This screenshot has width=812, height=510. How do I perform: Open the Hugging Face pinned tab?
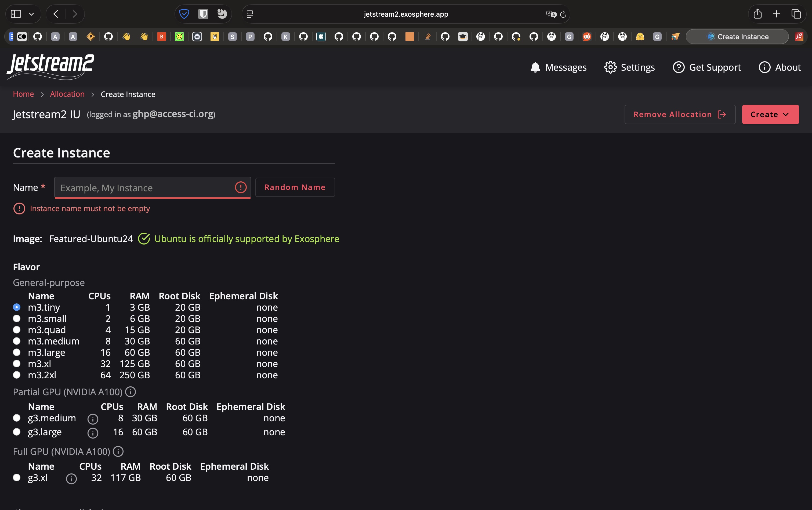pos(640,37)
